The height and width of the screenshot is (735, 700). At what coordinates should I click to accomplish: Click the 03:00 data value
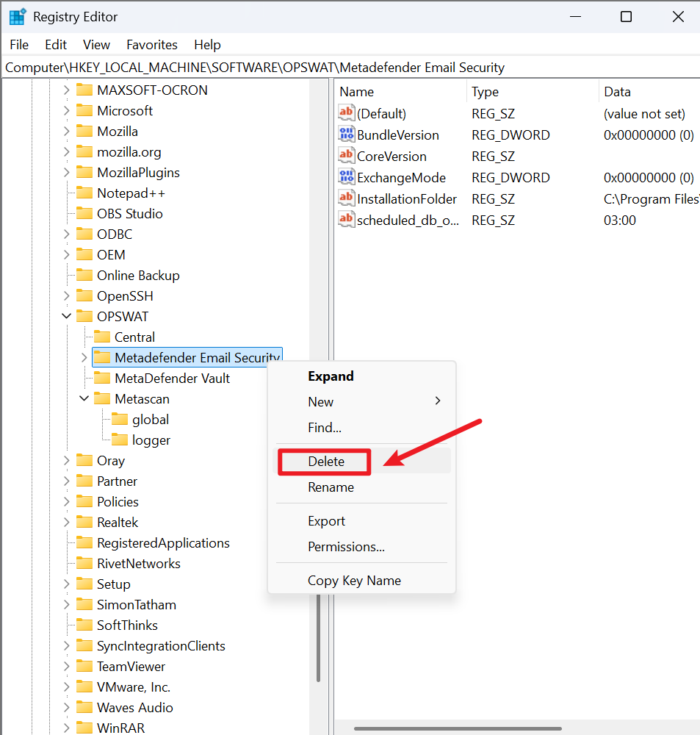point(620,220)
